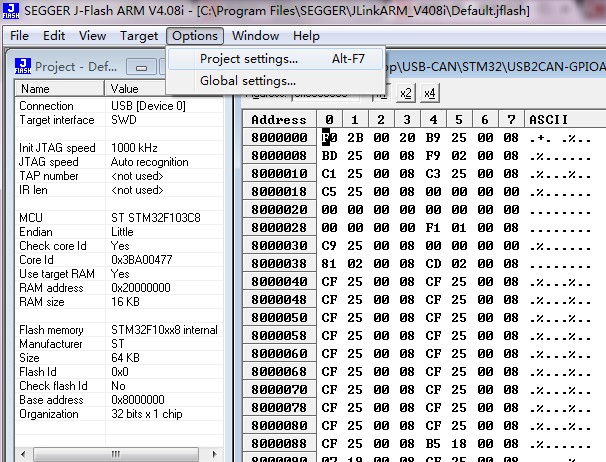Click column 4 header in hex view
Viewport: 606px width, 462px height.
coord(433,119)
